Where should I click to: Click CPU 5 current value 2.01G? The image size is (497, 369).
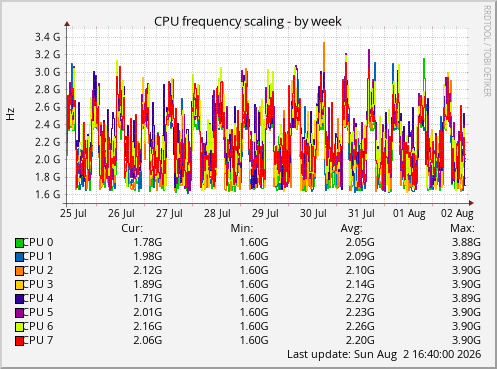coord(148,312)
